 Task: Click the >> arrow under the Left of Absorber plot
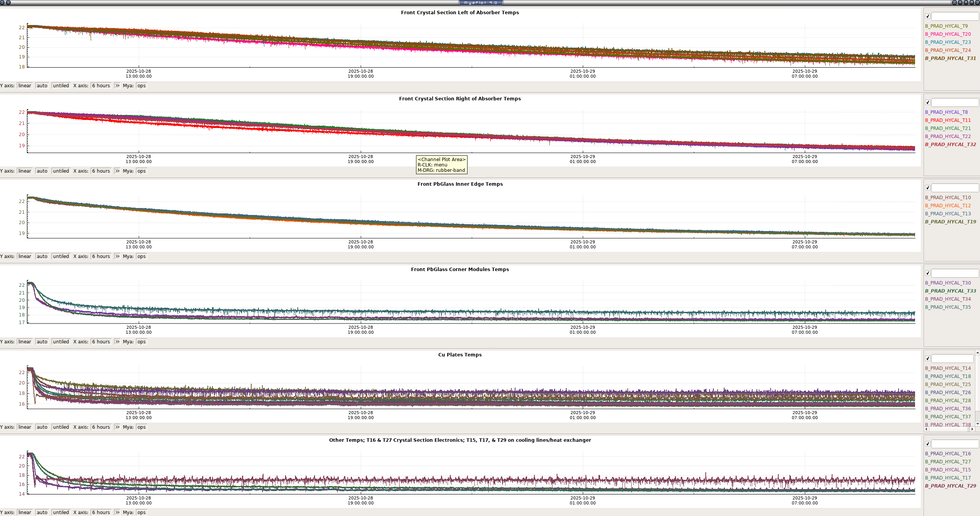tap(117, 86)
